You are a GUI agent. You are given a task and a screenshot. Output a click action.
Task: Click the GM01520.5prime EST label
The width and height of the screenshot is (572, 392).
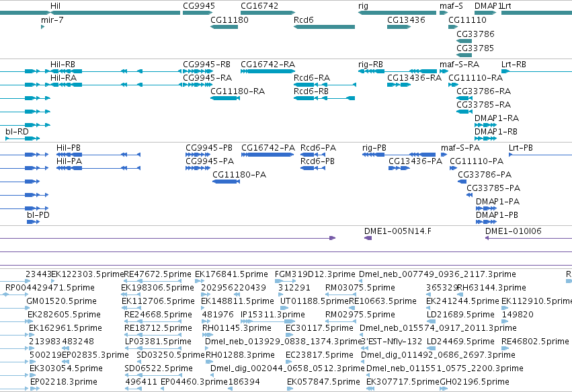pos(62,301)
